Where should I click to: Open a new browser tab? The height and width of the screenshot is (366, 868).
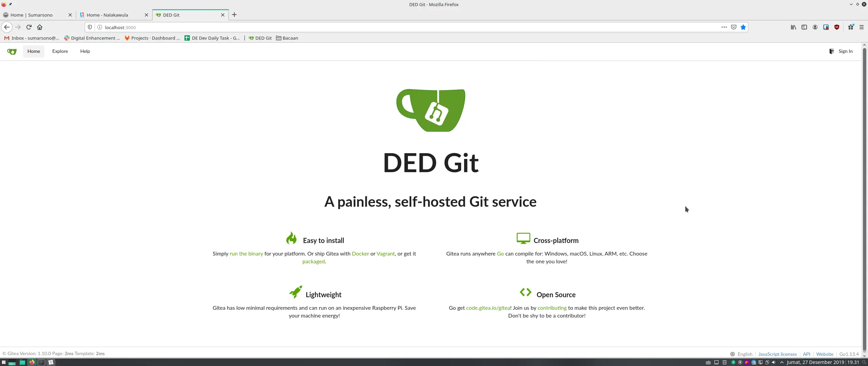[x=234, y=15]
